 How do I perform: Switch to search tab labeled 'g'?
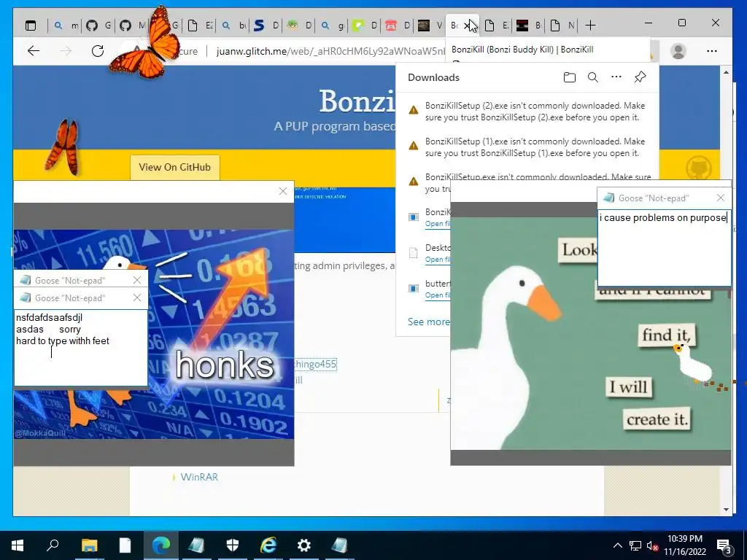point(333,26)
